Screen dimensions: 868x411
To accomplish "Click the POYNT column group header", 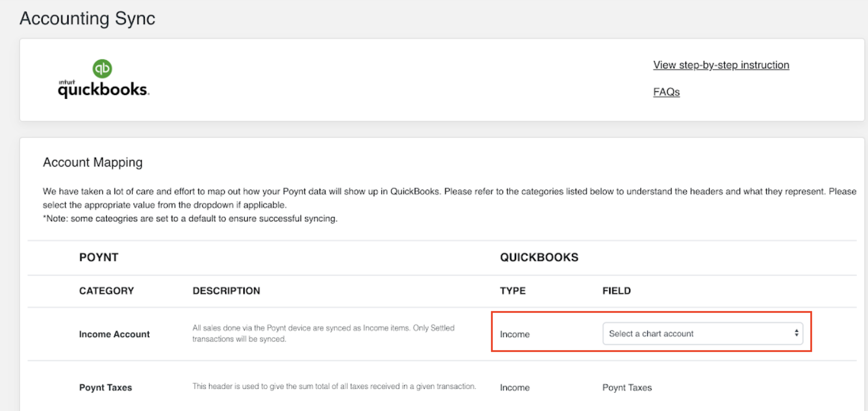I will point(99,257).
